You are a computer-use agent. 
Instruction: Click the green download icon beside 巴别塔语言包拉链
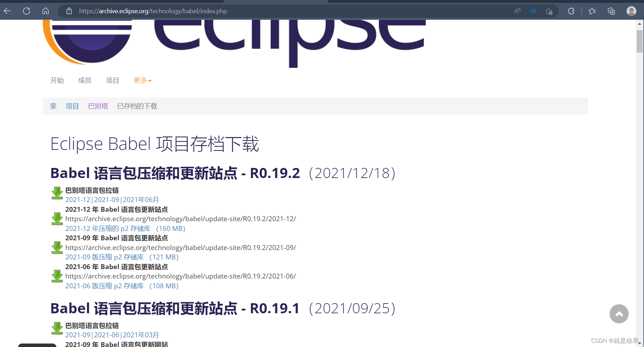(x=57, y=193)
